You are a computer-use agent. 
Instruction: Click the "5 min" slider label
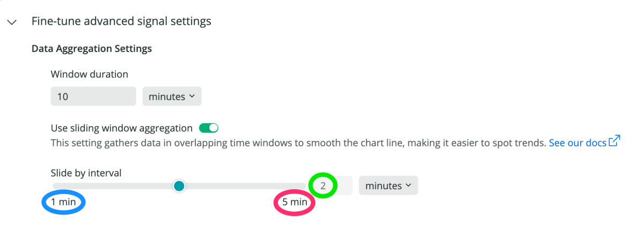(295, 202)
